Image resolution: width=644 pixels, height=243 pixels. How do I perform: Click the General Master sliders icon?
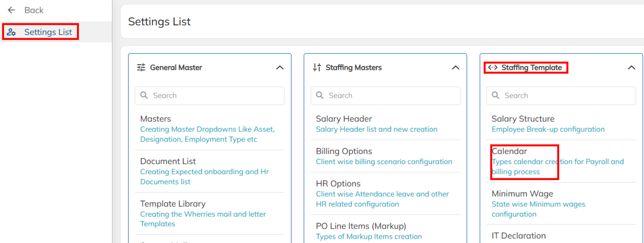pos(141,67)
